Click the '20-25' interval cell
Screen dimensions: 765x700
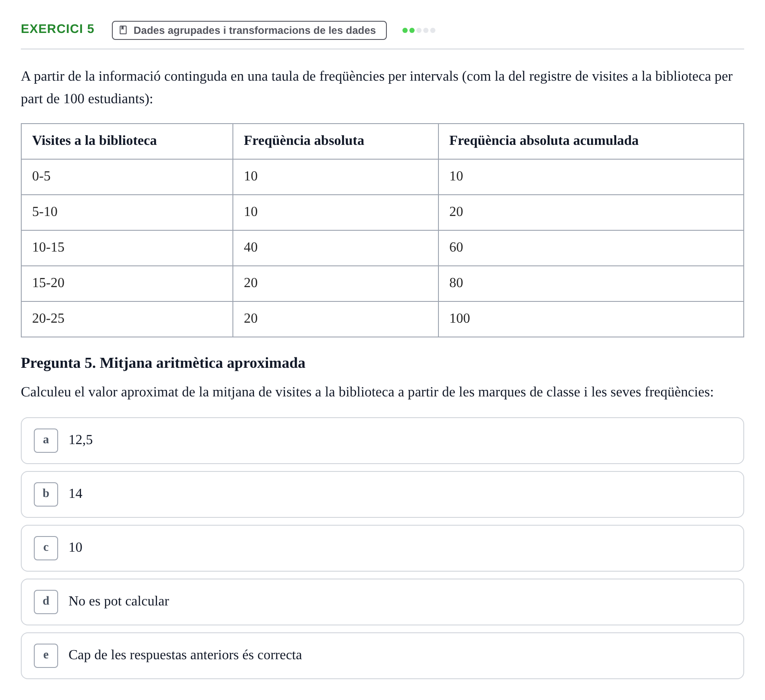click(127, 319)
